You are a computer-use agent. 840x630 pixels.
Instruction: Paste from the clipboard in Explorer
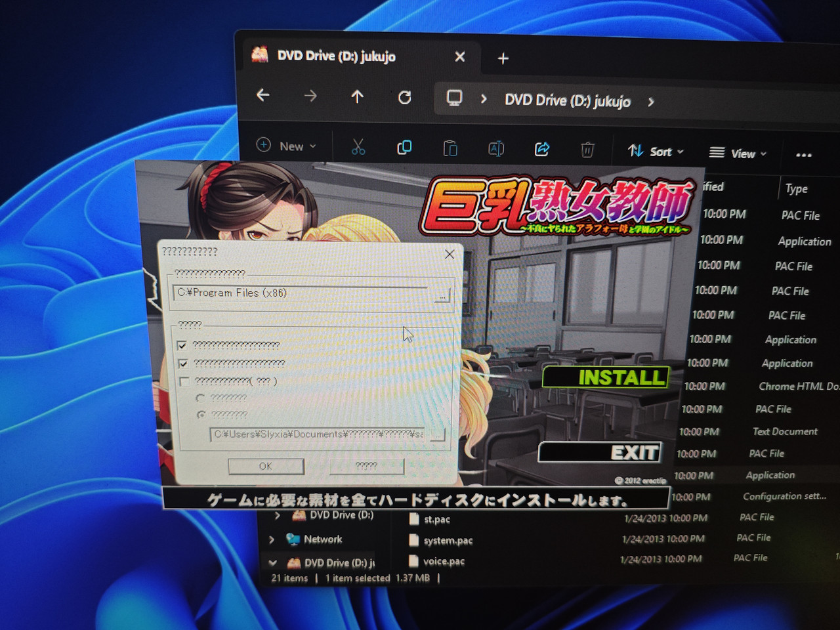[x=450, y=148]
